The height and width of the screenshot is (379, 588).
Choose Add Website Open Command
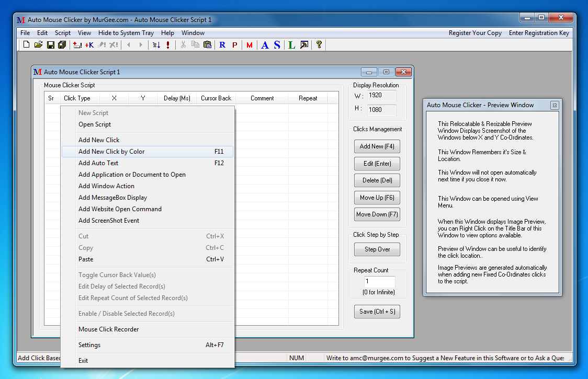coord(148,209)
